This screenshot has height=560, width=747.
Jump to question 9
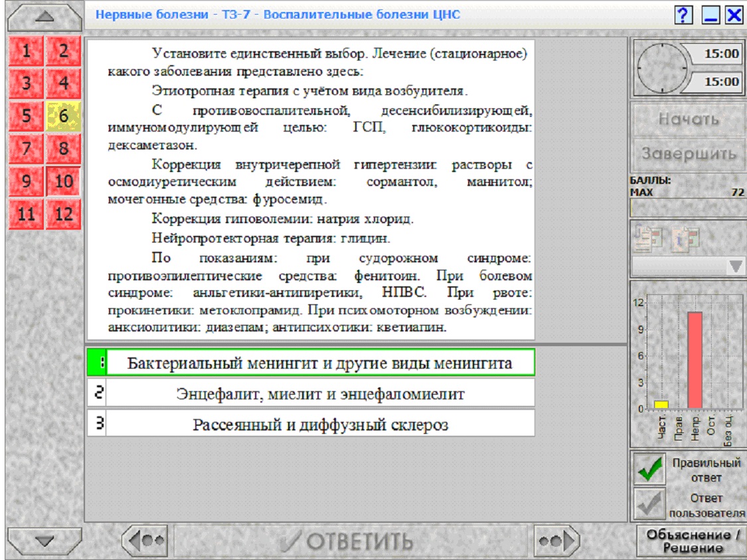[26, 181]
